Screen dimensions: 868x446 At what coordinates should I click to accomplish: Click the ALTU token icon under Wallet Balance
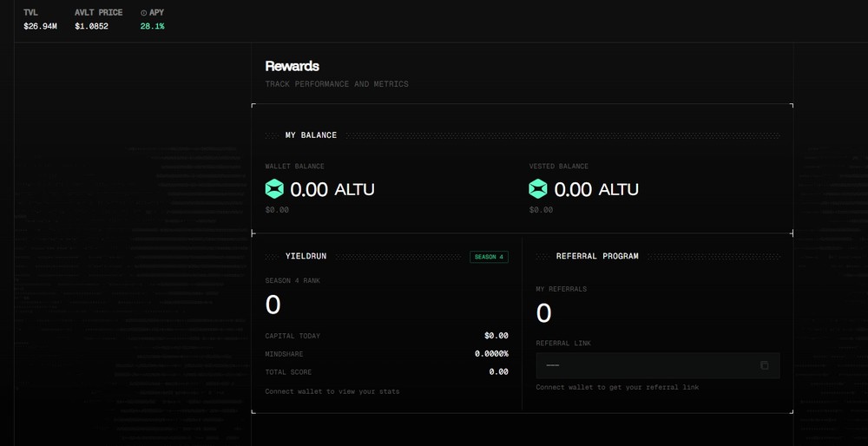click(x=274, y=189)
